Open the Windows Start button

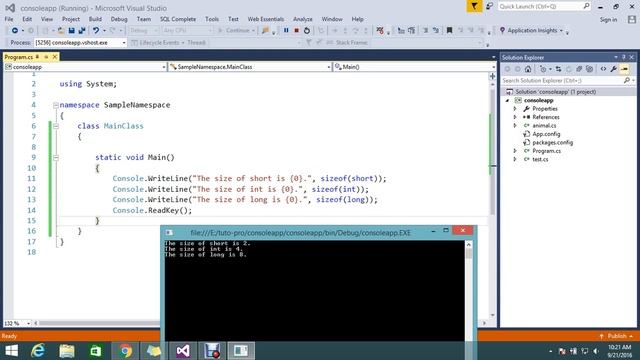11,351
